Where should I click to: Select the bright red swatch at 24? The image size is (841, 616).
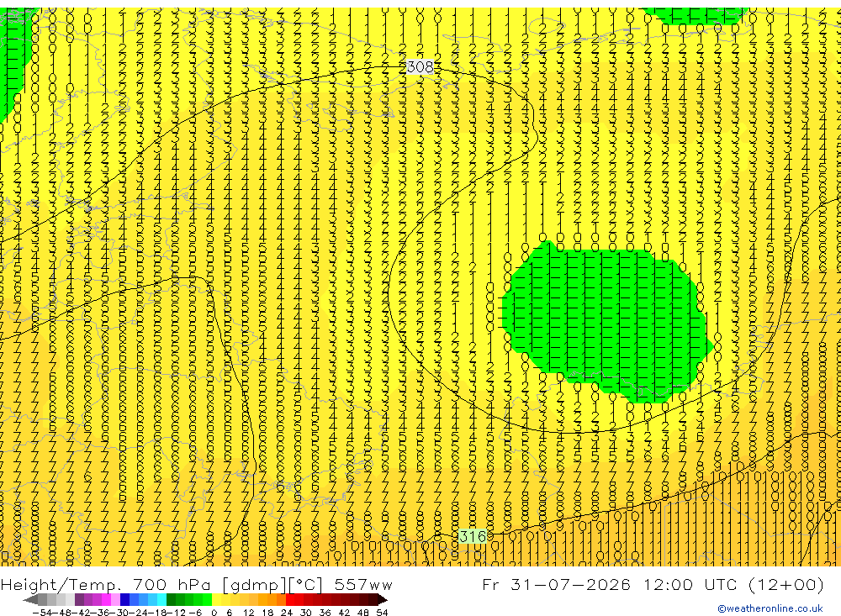point(290,600)
